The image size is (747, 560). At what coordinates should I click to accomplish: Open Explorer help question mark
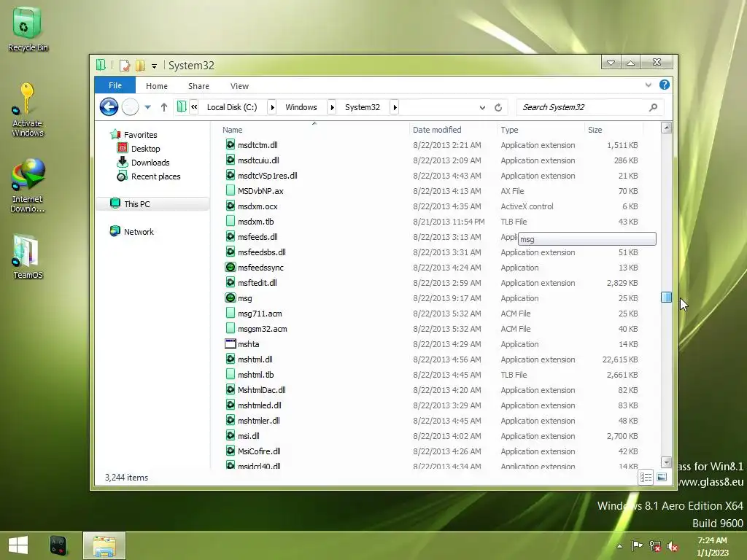click(x=664, y=85)
